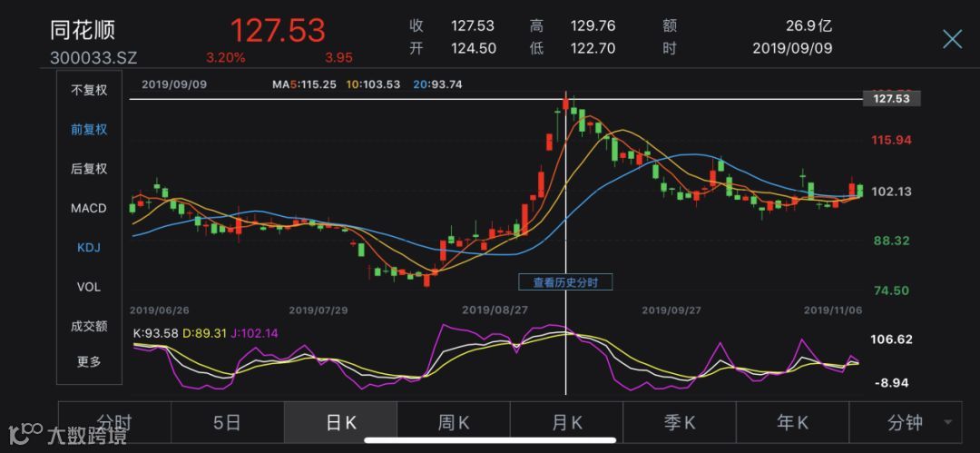Viewport: 980px width, 453px height.
Task: Switch to 分时 tab
Action: tap(114, 422)
